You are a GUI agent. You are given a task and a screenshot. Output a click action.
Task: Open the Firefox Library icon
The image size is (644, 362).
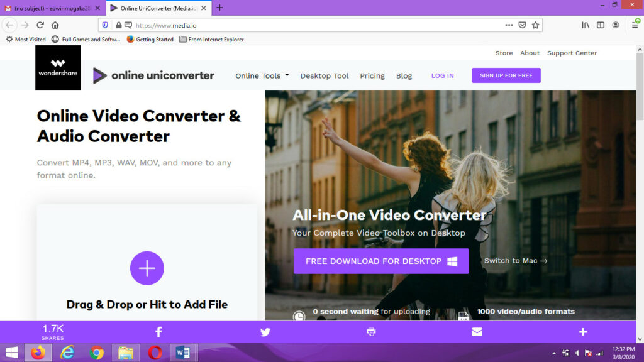(x=586, y=25)
